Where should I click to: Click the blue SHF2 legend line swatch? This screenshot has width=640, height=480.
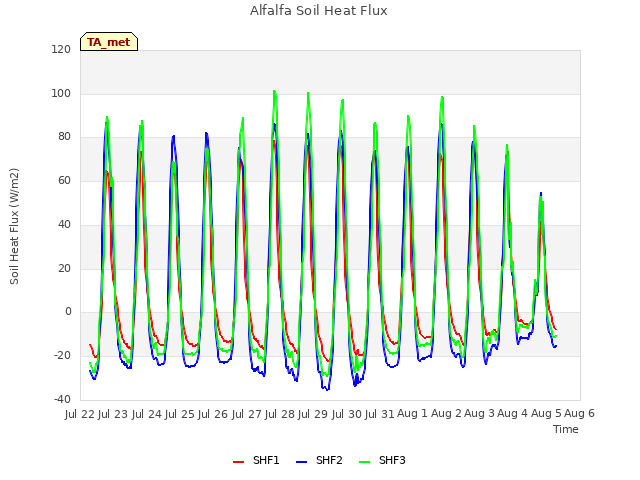point(301,462)
